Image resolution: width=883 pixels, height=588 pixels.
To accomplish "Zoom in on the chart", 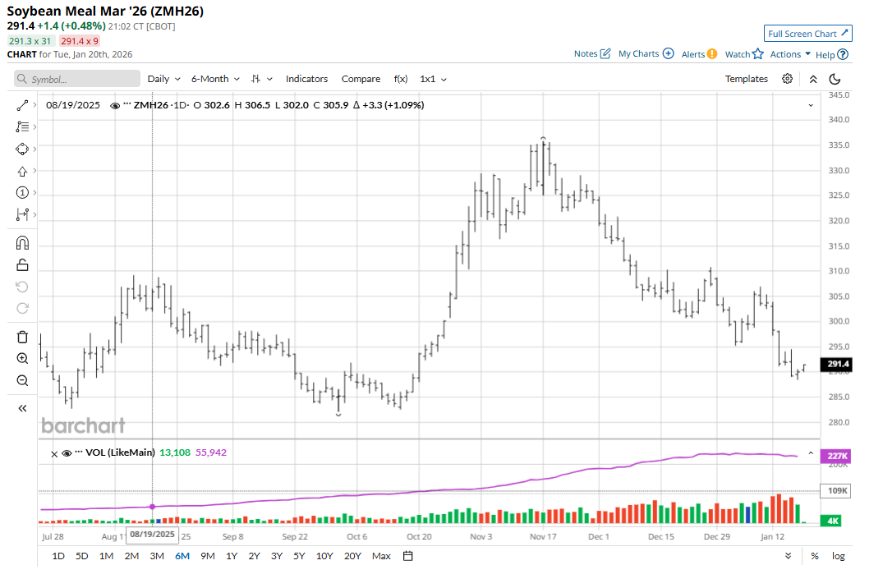I will (x=22, y=359).
